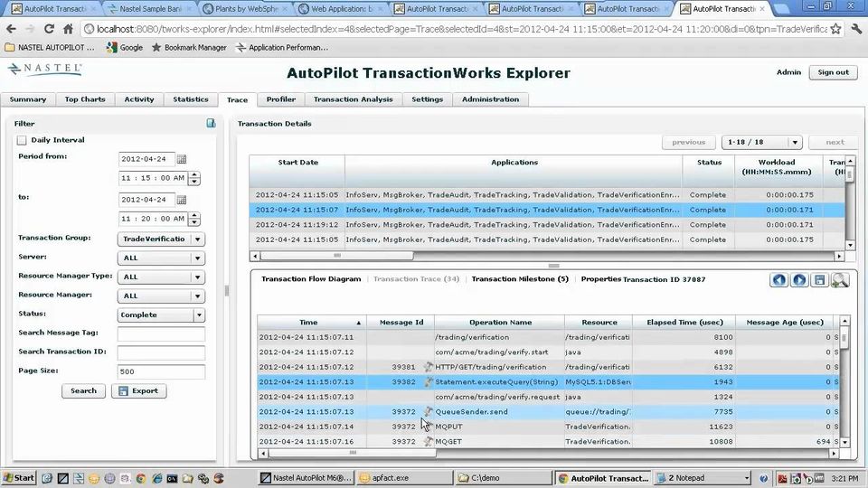Bookmark page with the star icon

point(835,29)
